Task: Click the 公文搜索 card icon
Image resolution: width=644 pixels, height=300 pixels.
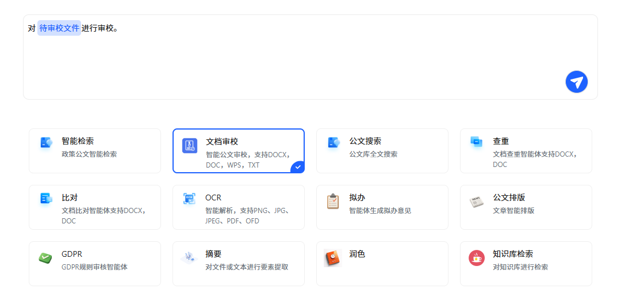Action: click(x=333, y=142)
